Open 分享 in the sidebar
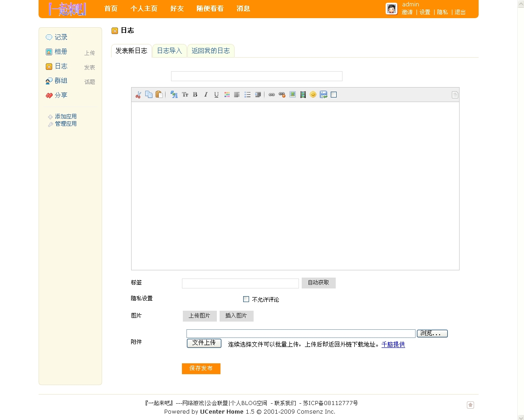Image resolution: width=524 pixels, height=420 pixels. [x=61, y=95]
